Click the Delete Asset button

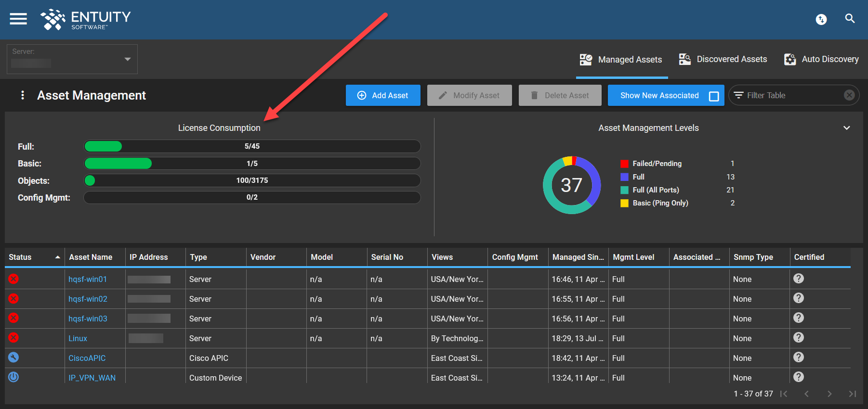coord(560,95)
